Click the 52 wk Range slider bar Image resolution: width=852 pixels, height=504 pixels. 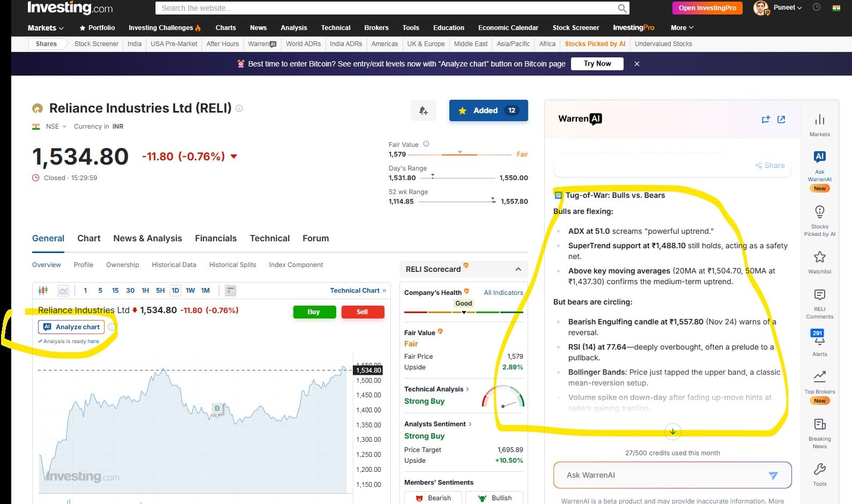(x=457, y=202)
